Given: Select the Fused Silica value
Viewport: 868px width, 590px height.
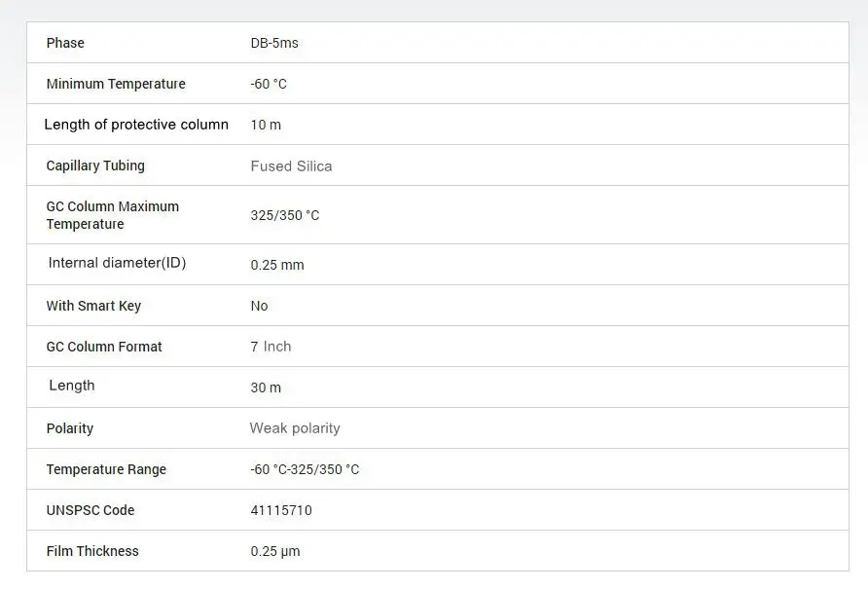Looking at the screenshot, I should point(291,166).
